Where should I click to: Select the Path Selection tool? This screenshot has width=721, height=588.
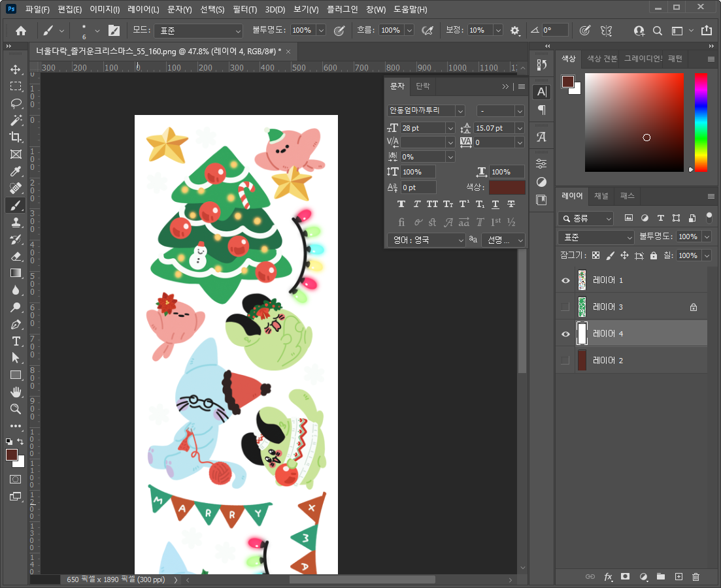16,357
